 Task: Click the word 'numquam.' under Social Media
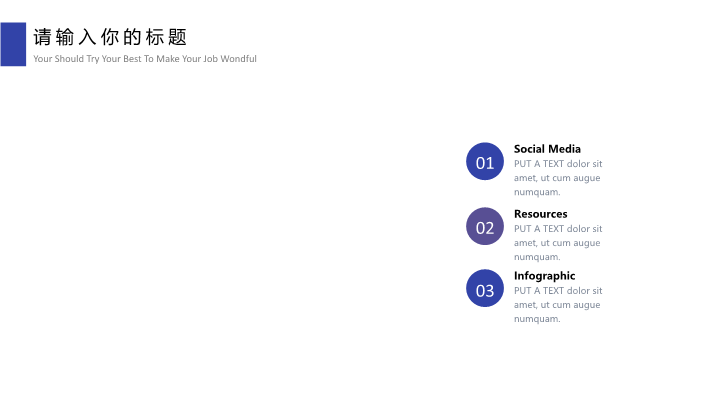537,192
